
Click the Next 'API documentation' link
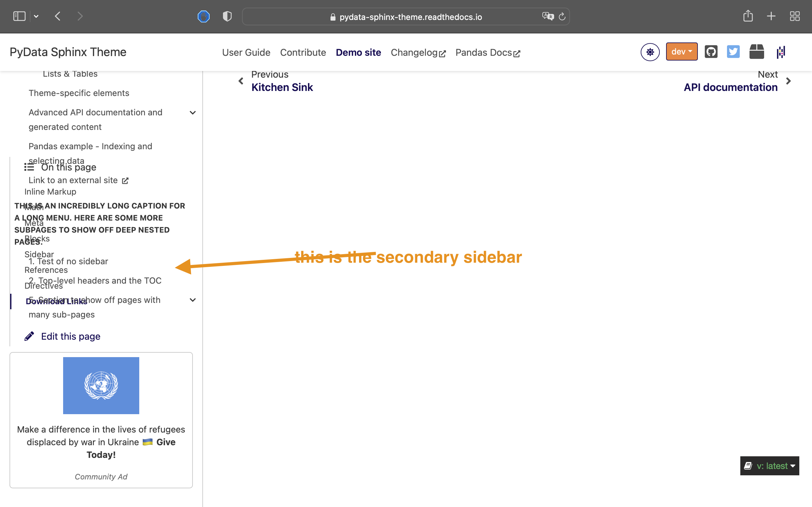[x=730, y=87]
